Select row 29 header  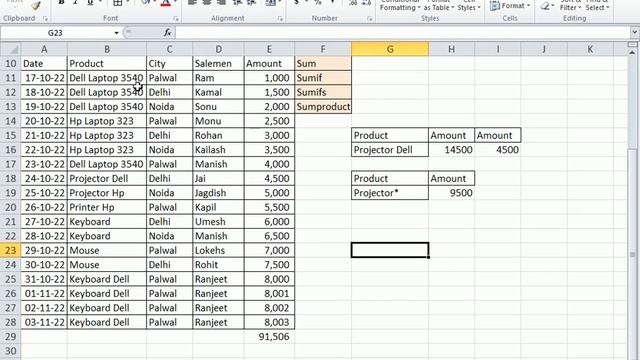pyautogui.click(x=11, y=337)
